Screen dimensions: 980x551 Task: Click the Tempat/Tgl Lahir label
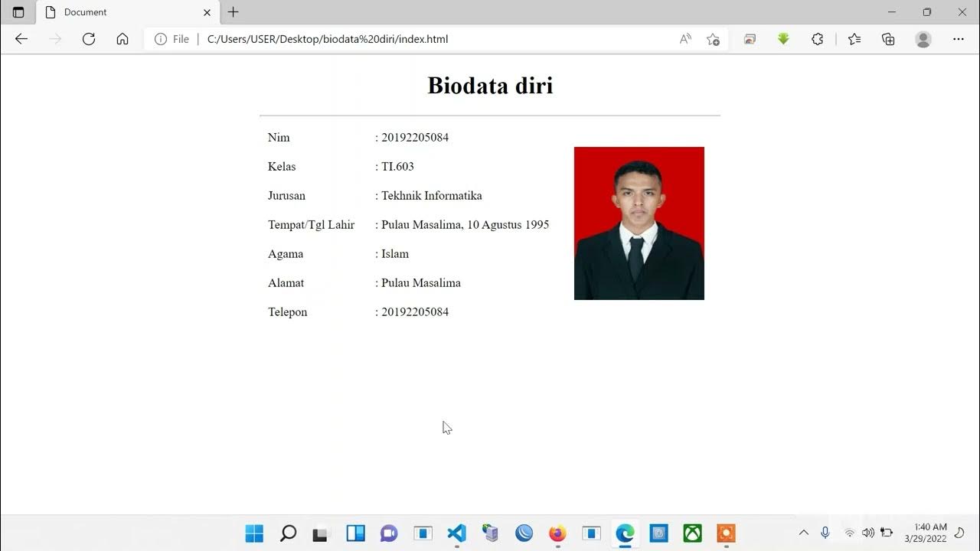[x=311, y=225]
